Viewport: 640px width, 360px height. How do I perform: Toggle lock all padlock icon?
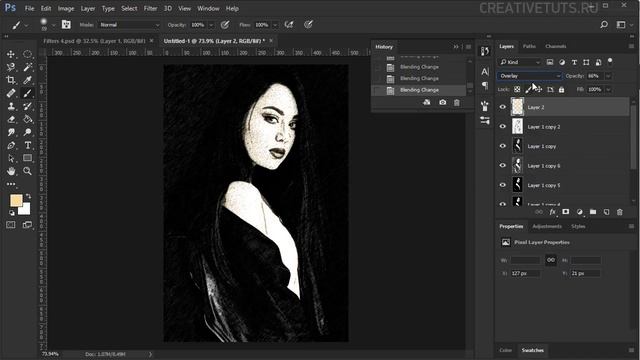coord(562,89)
